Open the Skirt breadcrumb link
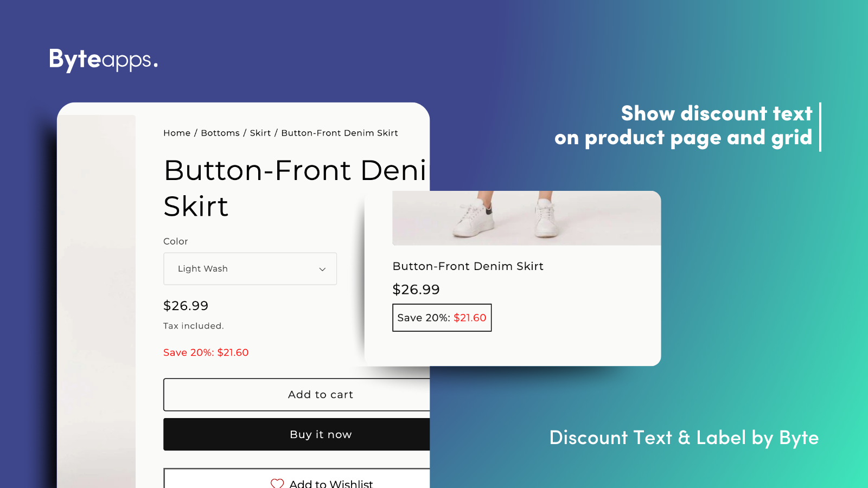 coord(260,133)
